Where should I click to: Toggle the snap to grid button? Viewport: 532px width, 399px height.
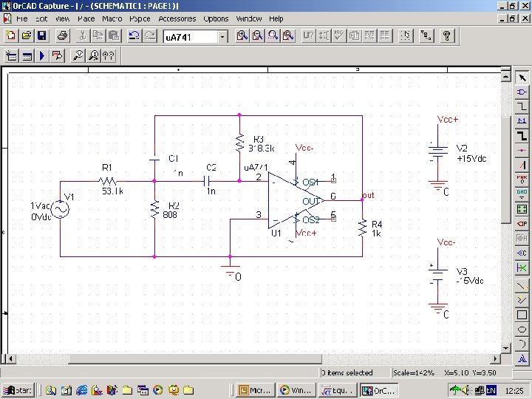coord(406,35)
